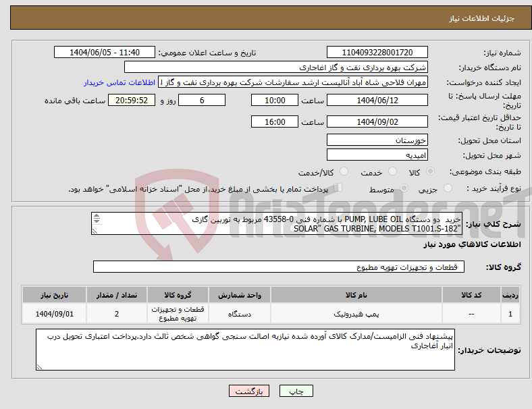Toggle the اسناد خزانه اسلامی payment checkbox
This screenshot has height=409, width=532.
[338, 188]
